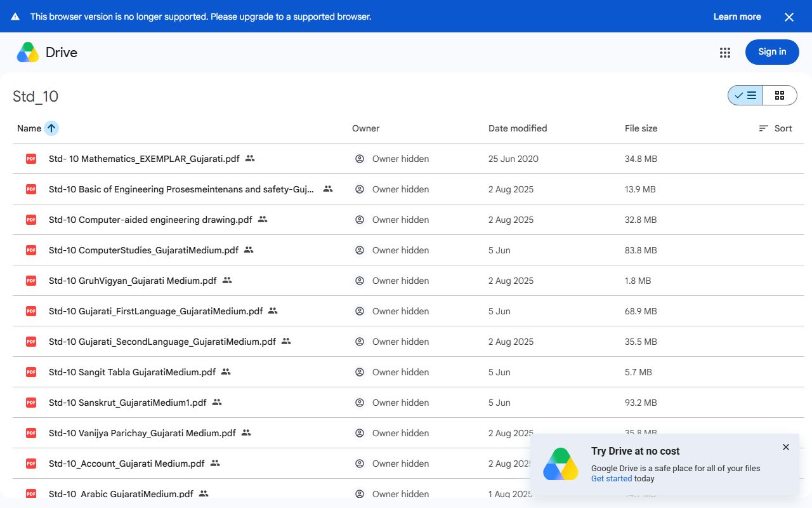Click PDF icon of ComputerStudies_GujaratiMedium file
The width and height of the screenshot is (812, 508).
31,250
